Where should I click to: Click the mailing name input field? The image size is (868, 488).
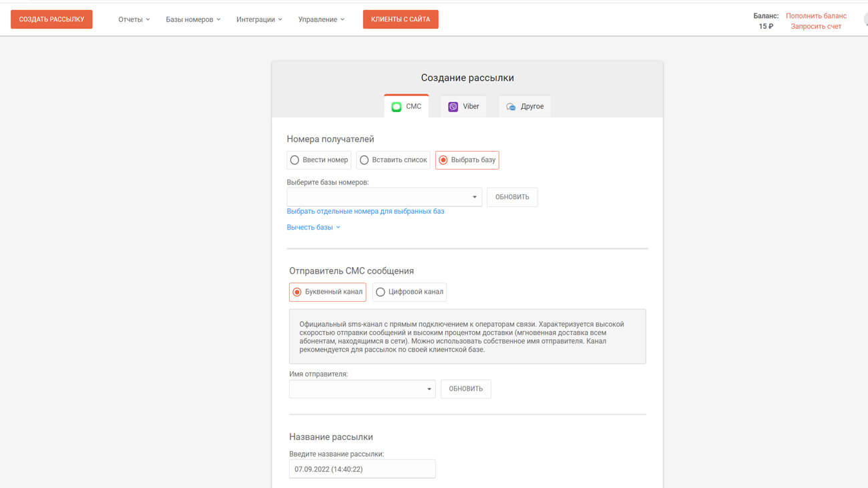pyautogui.click(x=362, y=469)
